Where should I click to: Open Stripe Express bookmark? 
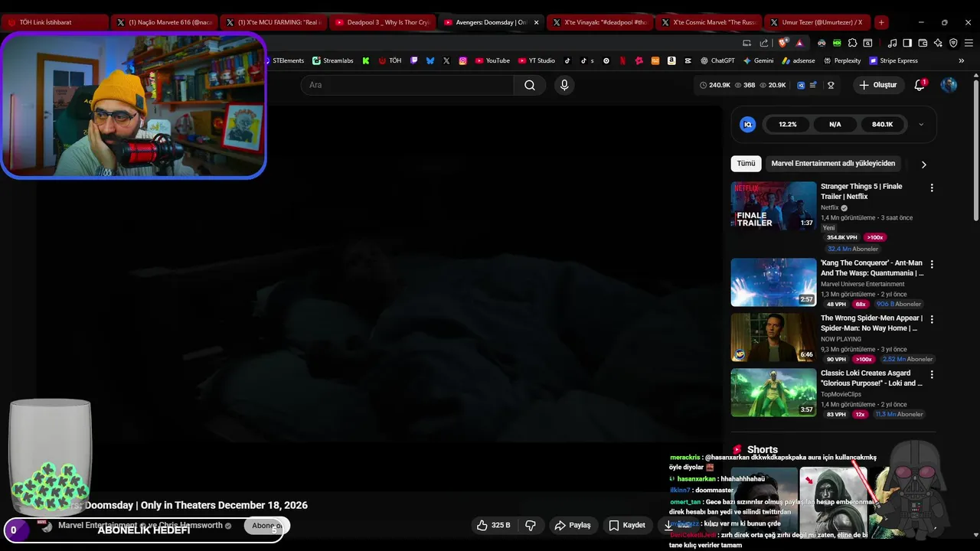click(x=893, y=60)
